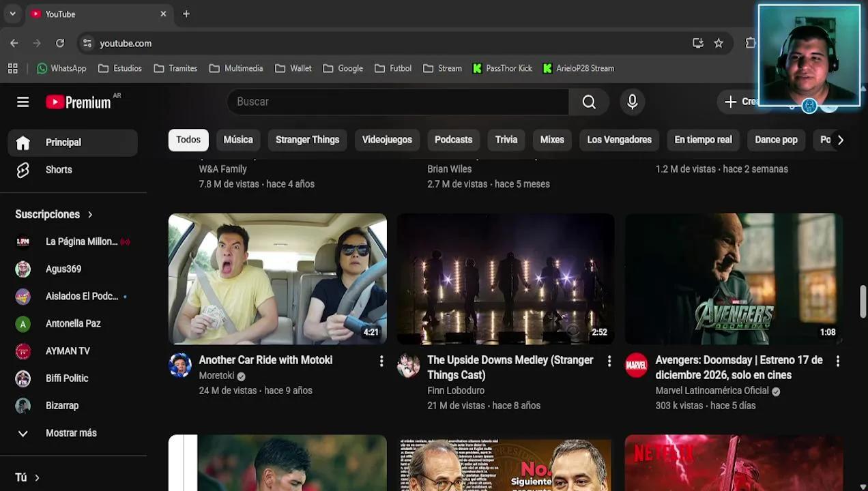This screenshot has height=491, width=868.
Task: Reload the page with the refresh icon
Action: pos(60,43)
